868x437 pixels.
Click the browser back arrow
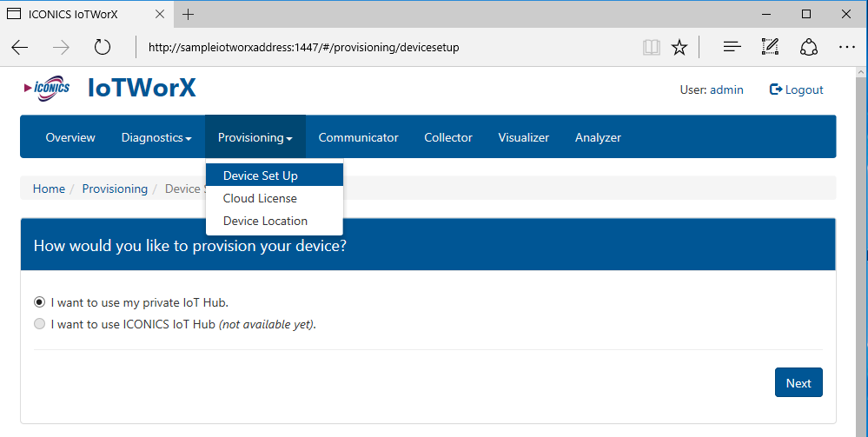pos(20,47)
